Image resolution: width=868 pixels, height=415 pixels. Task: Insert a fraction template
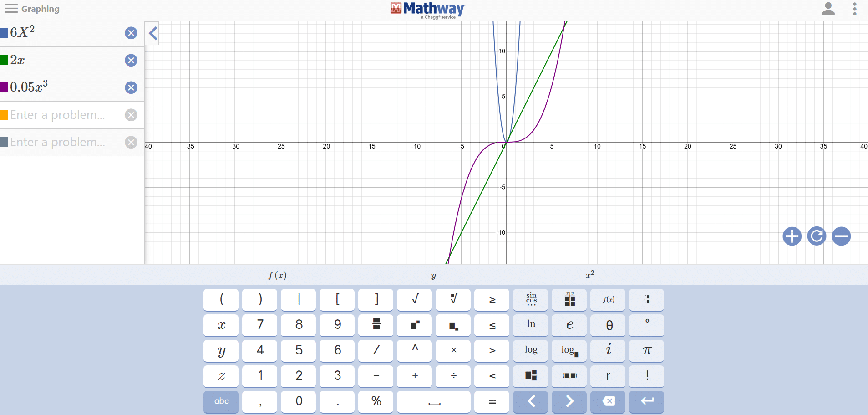(376, 325)
